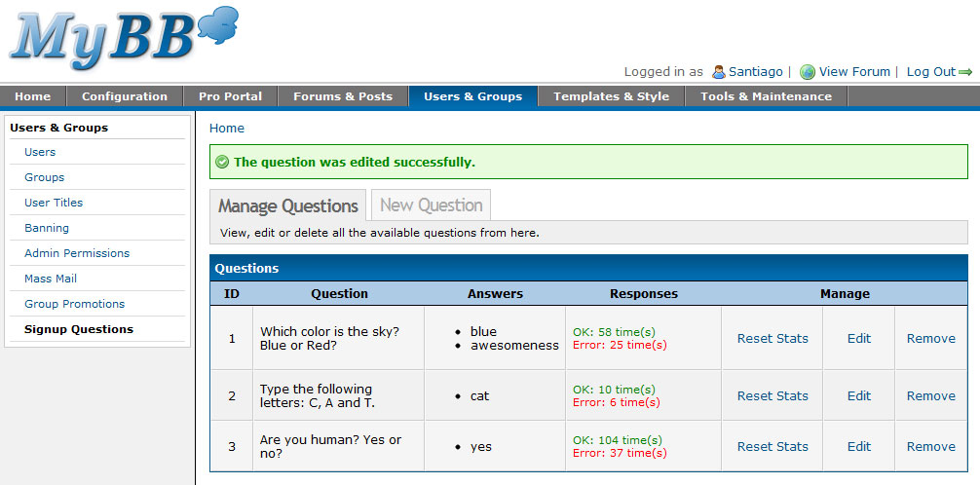Image resolution: width=980 pixels, height=485 pixels.
Task: Go to Tools & Maintenance section
Action: point(766,96)
